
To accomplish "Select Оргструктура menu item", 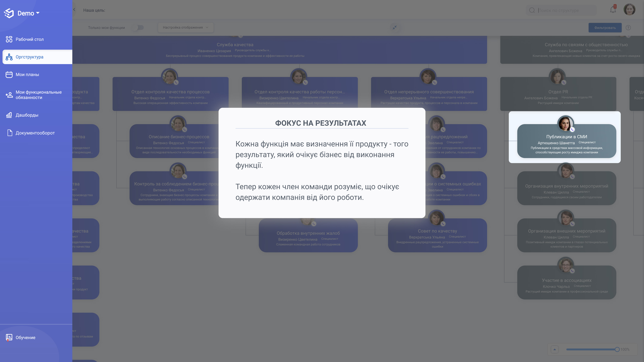I will [37, 57].
